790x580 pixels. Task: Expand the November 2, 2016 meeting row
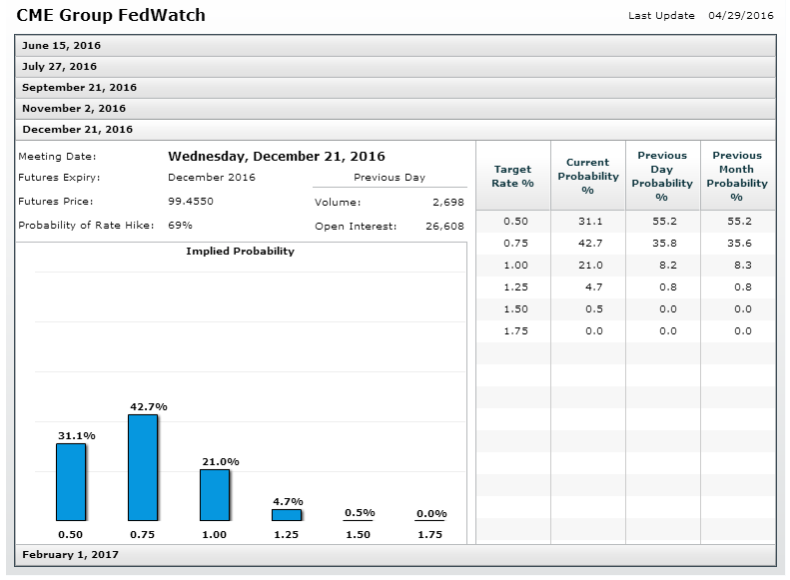click(x=395, y=109)
